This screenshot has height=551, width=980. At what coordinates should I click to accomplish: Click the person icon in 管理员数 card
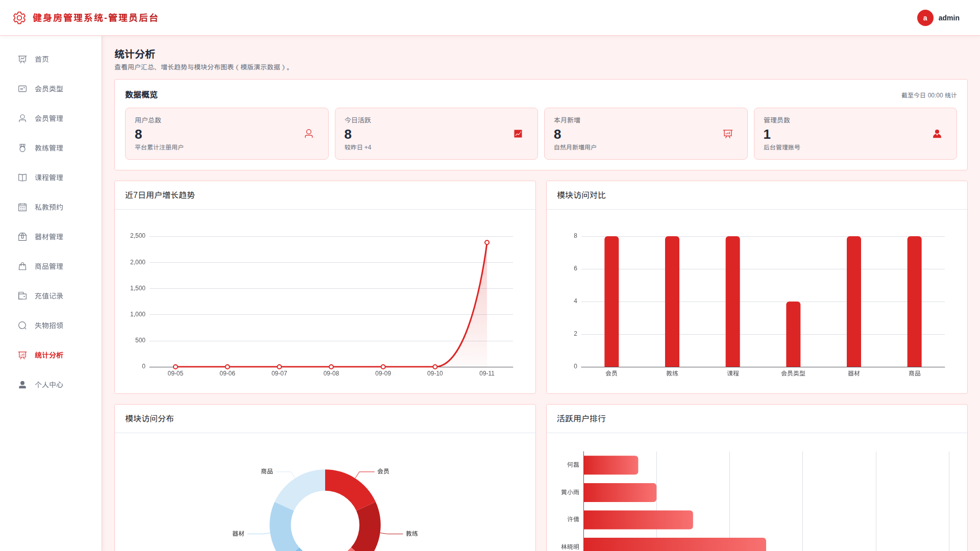[937, 134]
